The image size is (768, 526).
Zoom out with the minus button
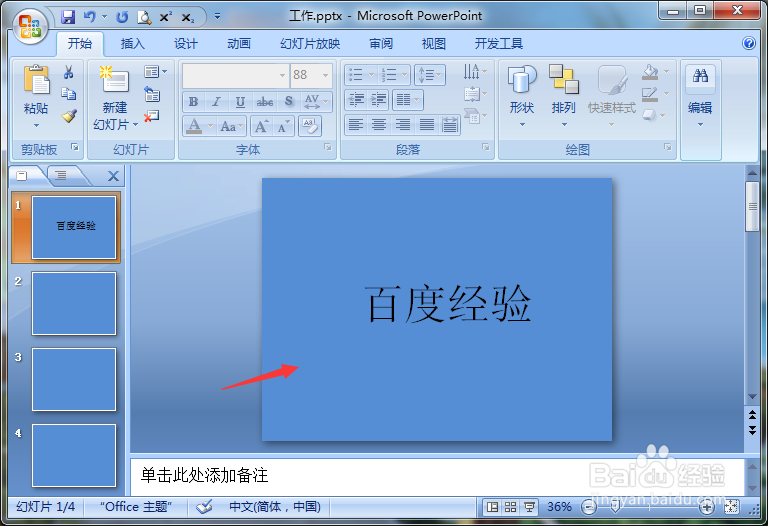[x=588, y=507]
